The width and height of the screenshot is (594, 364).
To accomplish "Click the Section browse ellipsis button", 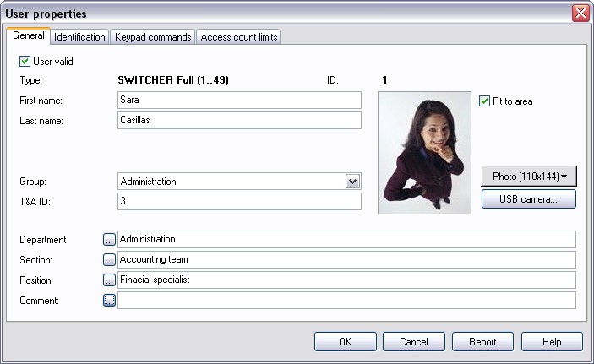I will pyautogui.click(x=109, y=260).
